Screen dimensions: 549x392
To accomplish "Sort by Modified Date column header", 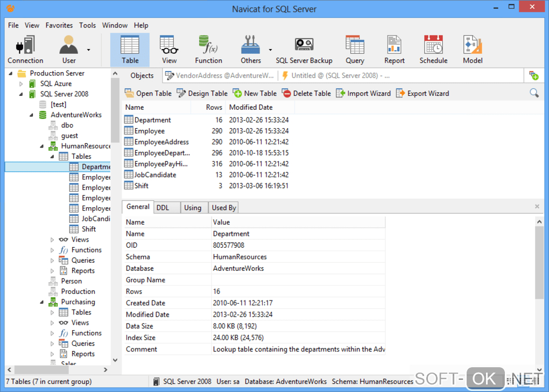I will 260,107.
